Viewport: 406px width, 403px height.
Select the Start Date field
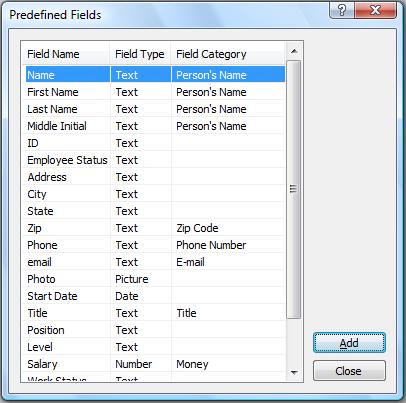click(155, 296)
